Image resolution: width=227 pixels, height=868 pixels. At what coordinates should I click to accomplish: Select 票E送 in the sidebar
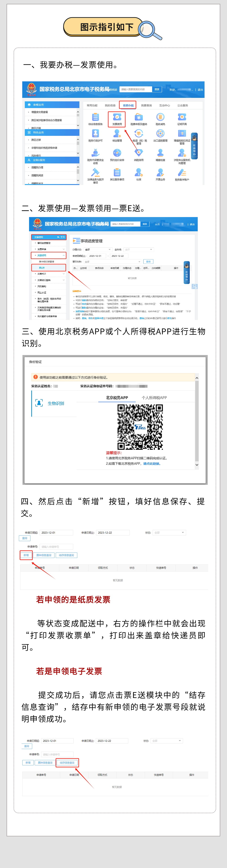[x=49, y=268]
